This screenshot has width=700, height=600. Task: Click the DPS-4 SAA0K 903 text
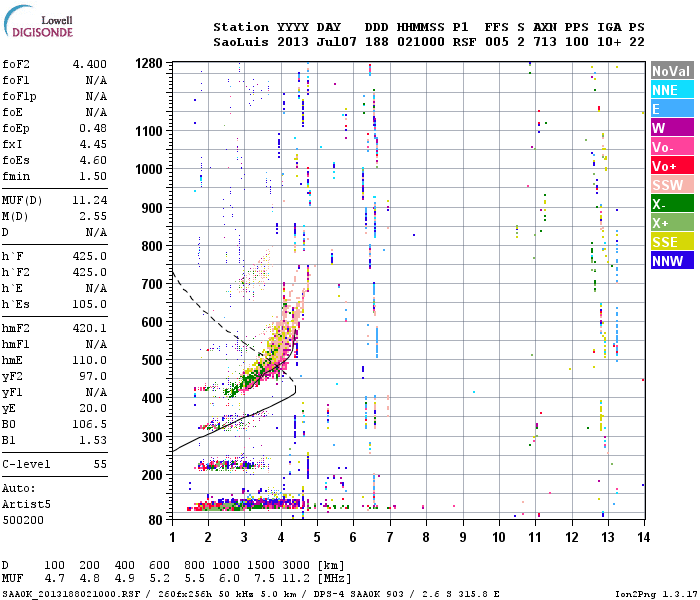(x=358, y=594)
